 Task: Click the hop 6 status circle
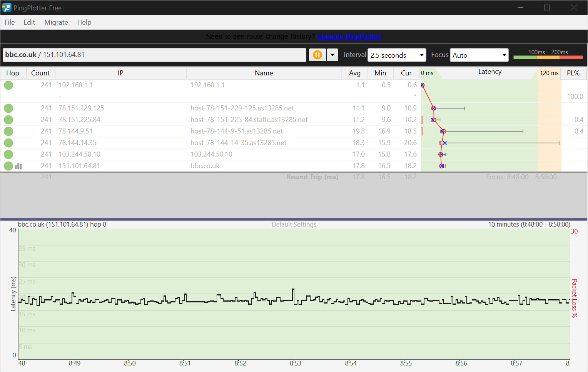(x=8, y=143)
